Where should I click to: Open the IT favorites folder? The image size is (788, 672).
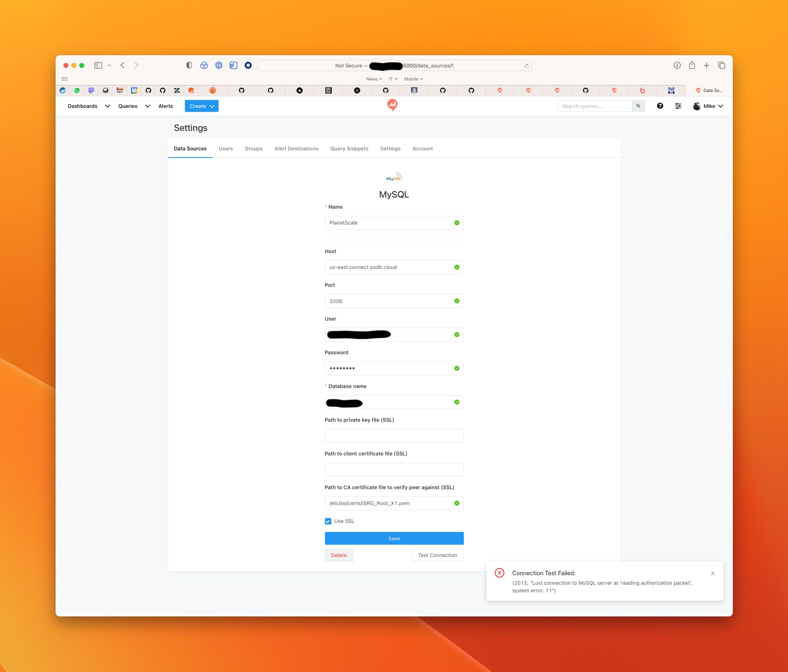point(393,79)
